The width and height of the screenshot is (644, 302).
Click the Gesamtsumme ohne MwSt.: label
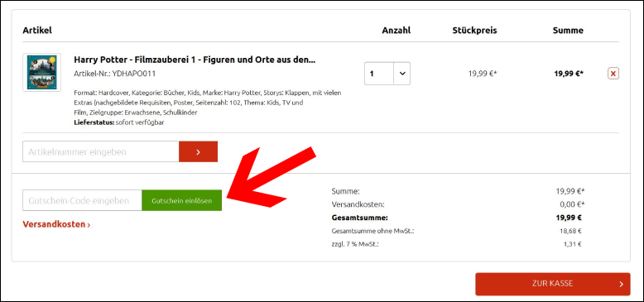coord(372,231)
